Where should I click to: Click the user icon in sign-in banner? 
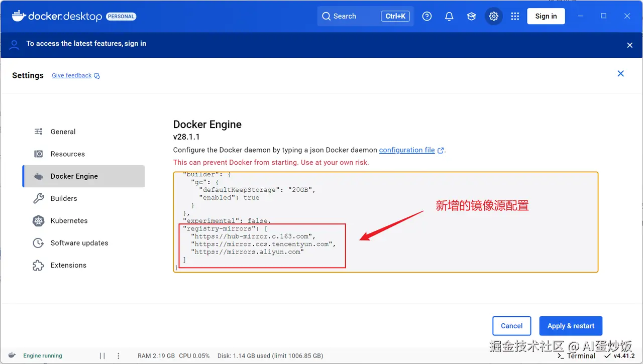(15, 45)
